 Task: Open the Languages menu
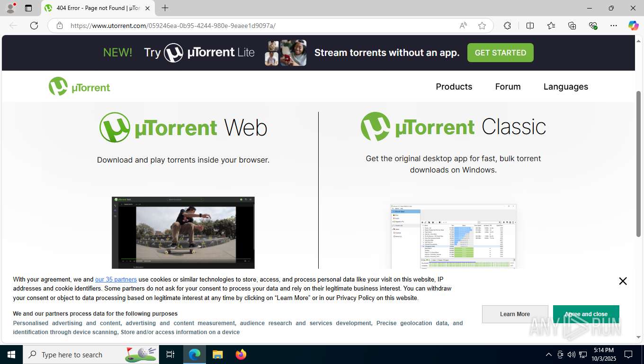(565, 87)
